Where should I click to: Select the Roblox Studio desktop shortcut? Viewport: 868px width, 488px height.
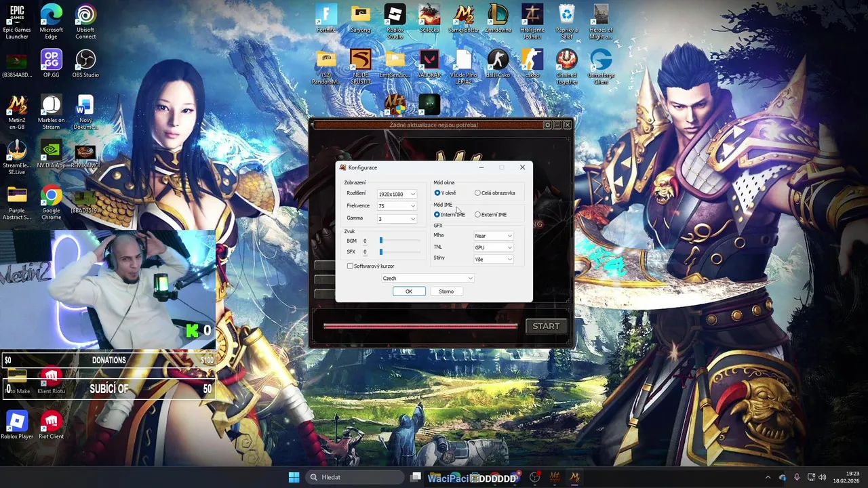(x=395, y=22)
